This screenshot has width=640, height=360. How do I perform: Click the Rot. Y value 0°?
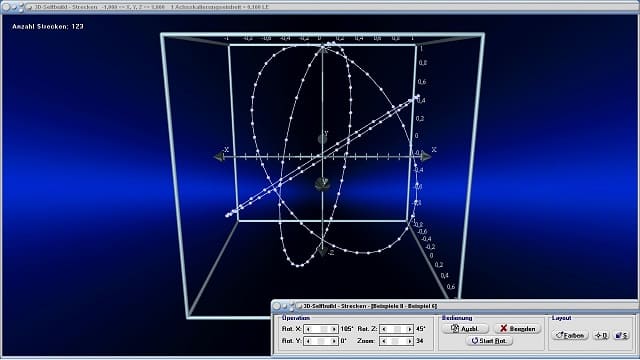[x=343, y=341]
